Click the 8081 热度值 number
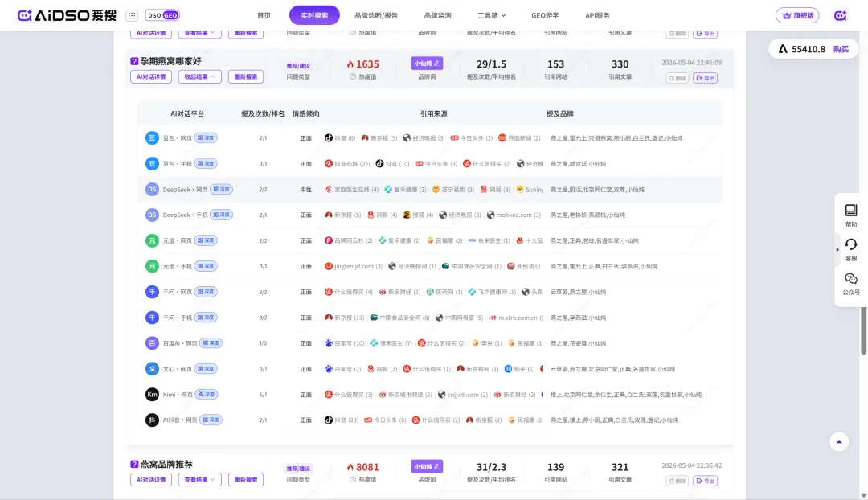868x500 pixels. coord(367,467)
